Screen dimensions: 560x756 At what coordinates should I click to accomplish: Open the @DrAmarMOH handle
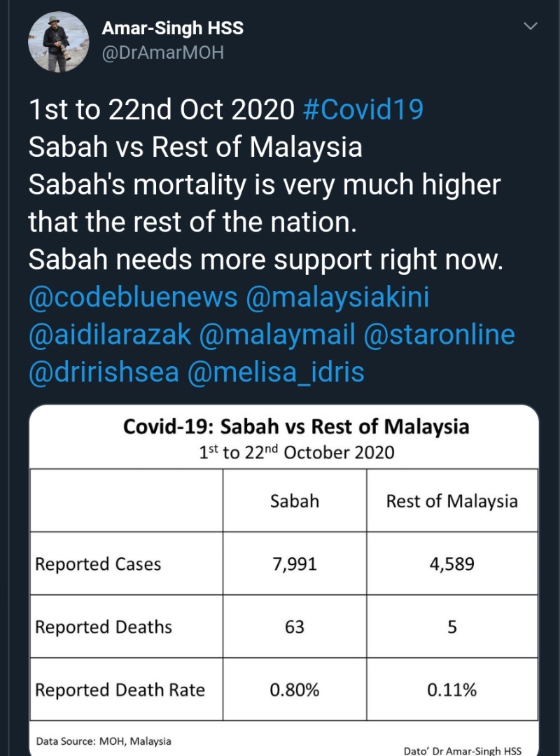[x=163, y=52]
